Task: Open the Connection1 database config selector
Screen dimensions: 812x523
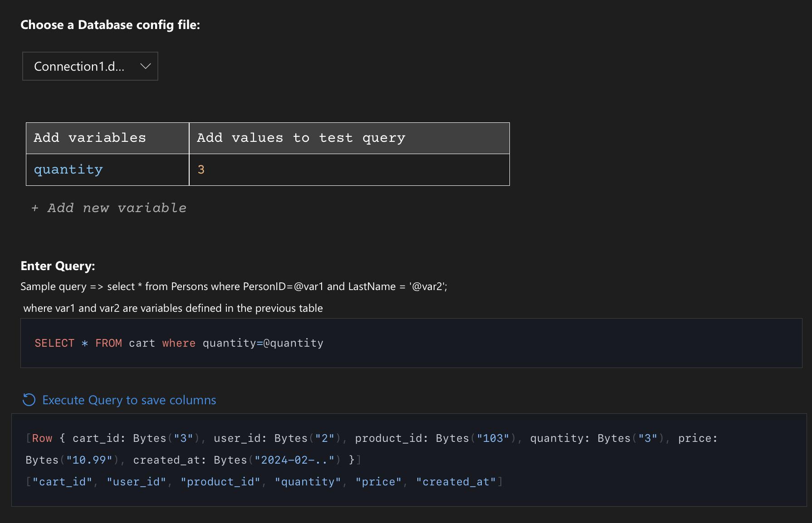Action: [x=90, y=66]
